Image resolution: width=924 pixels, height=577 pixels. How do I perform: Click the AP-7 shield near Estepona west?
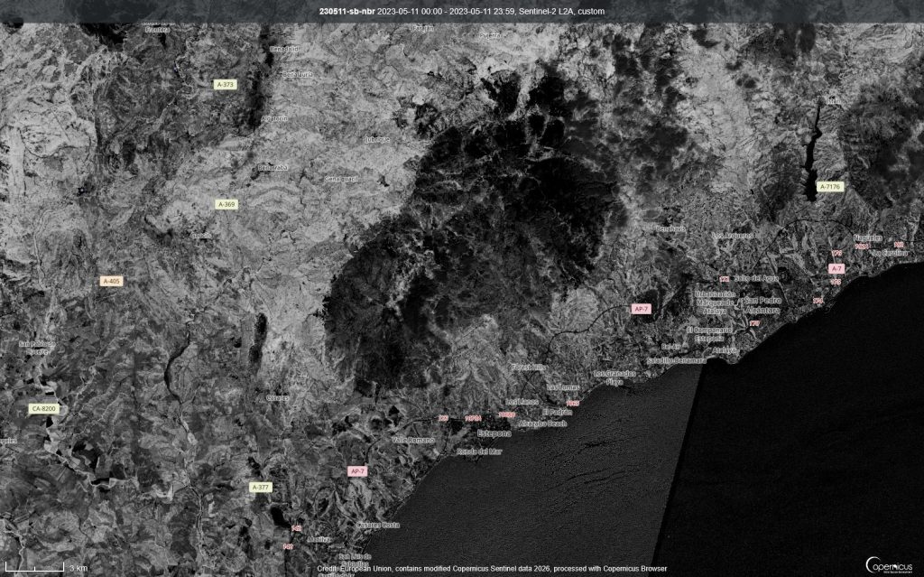357,470
